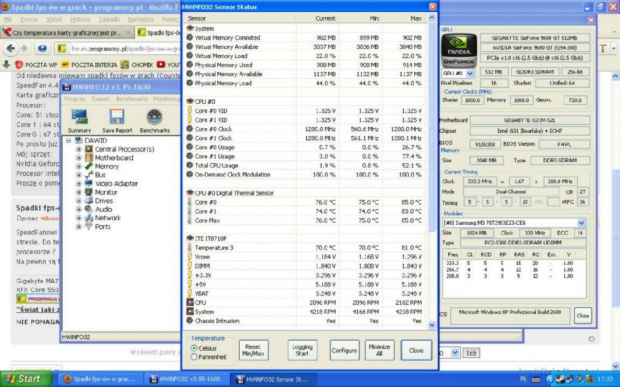Click the Firefox back arrow button
The image size is (620, 387).
coord(11,49)
